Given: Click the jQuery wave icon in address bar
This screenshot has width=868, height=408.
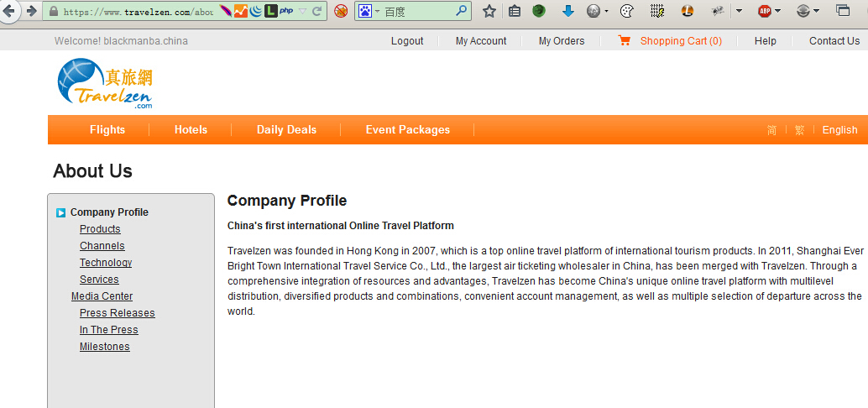Looking at the screenshot, I should pos(256,11).
